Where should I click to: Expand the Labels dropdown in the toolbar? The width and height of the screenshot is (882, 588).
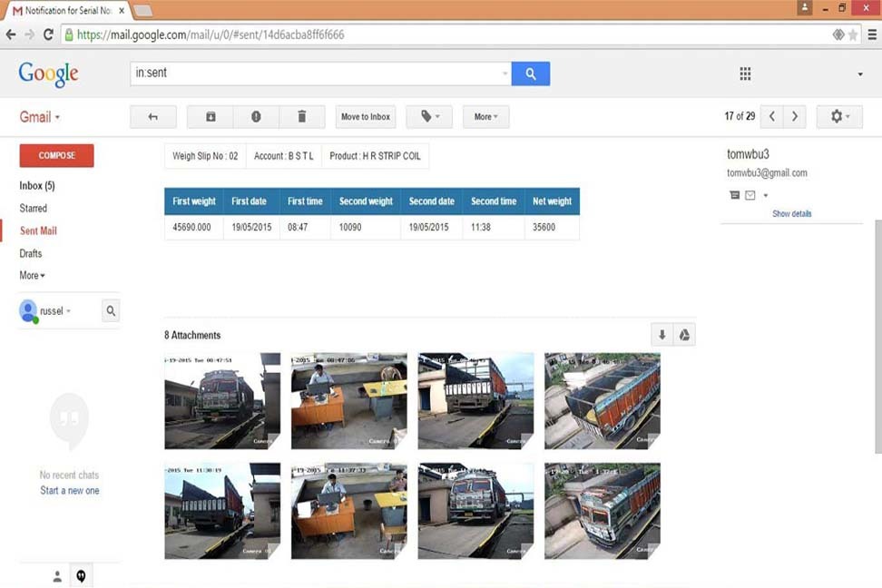(430, 116)
